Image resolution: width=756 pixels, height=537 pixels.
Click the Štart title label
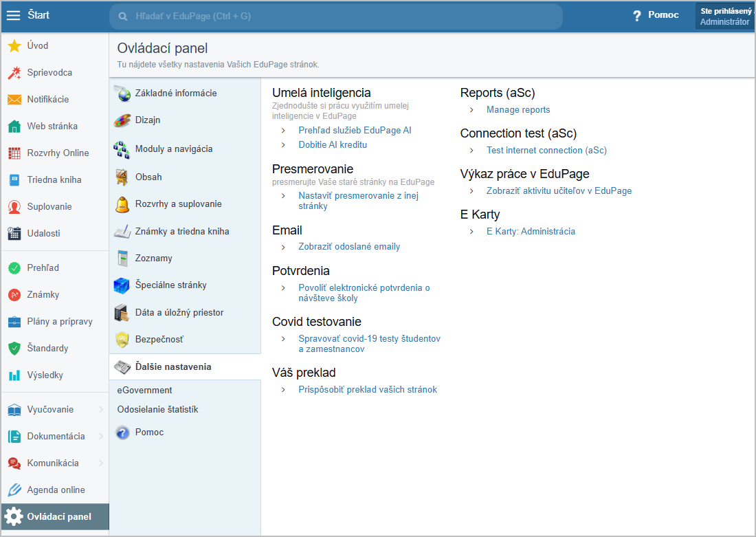pos(38,15)
